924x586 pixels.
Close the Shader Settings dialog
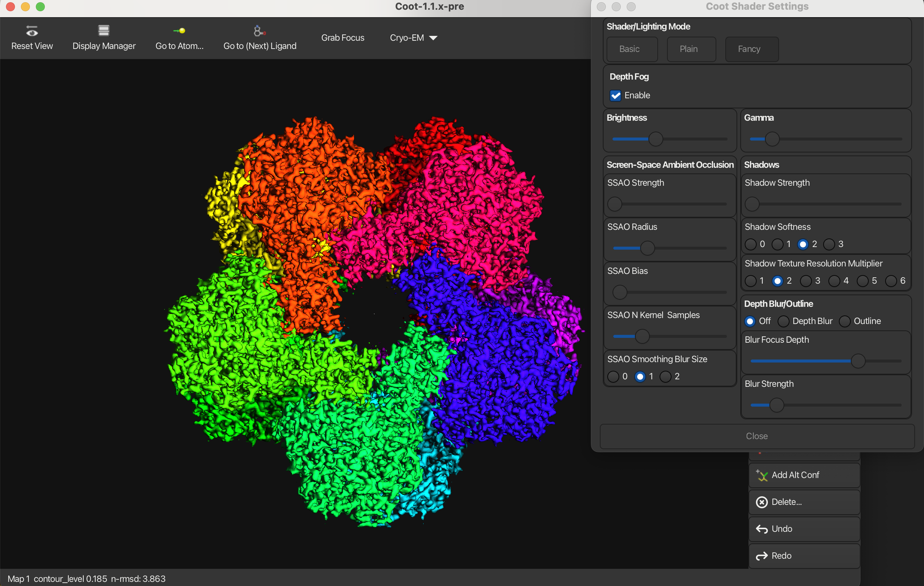[756, 436]
